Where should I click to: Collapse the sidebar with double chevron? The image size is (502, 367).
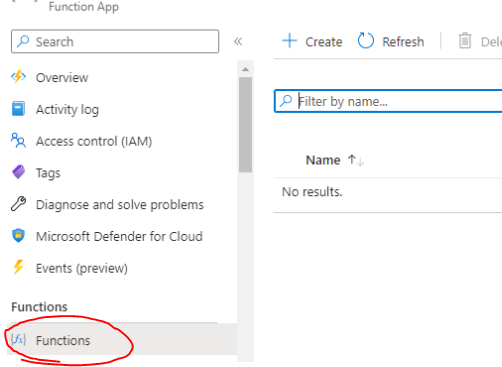click(238, 41)
